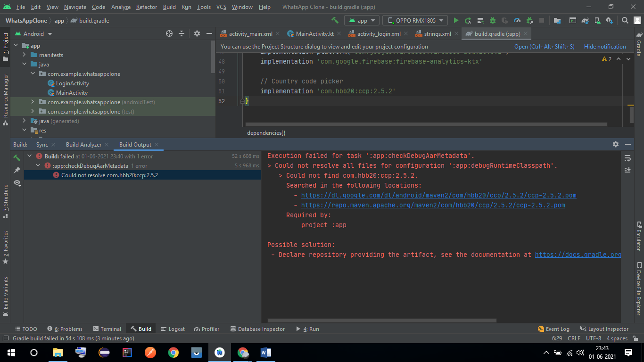Viewport: 644px width, 362px height.
Task: Click Open (Ctrl+Alt+Shift+S) link
Action: pyautogui.click(x=545, y=47)
